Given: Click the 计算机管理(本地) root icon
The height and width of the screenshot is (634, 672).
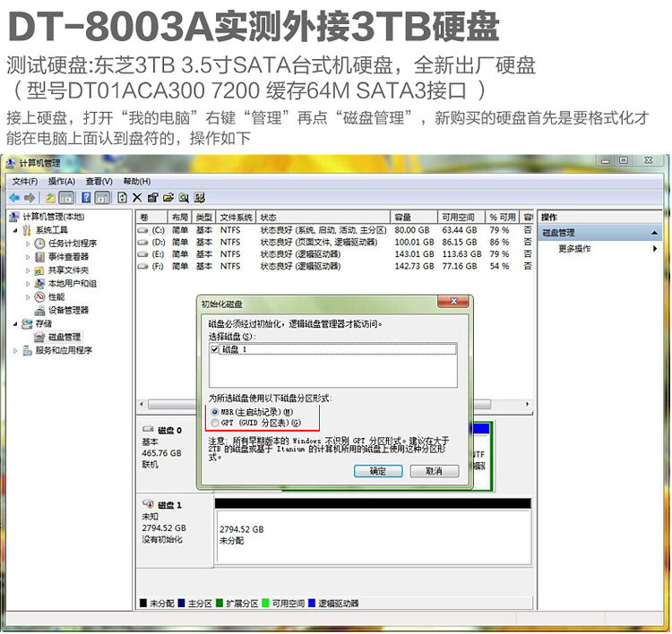Looking at the screenshot, I should (14, 217).
